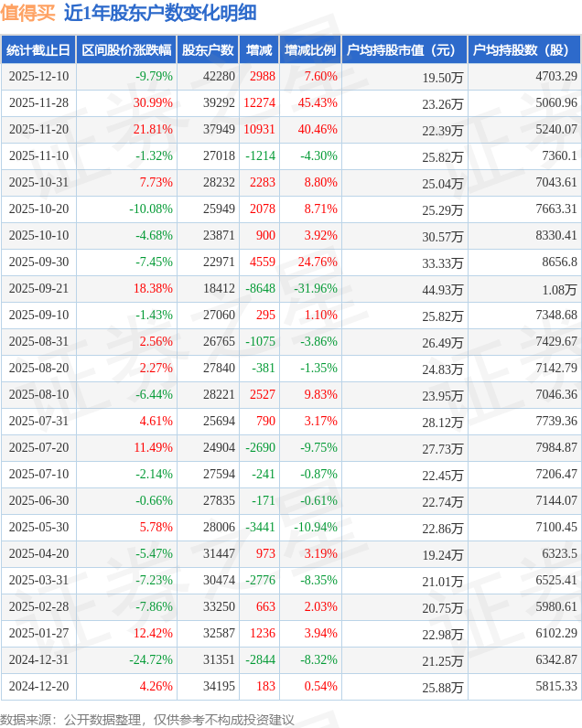Click the -24.72% price drop cell
582x728 pixels.
click(x=150, y=660)
